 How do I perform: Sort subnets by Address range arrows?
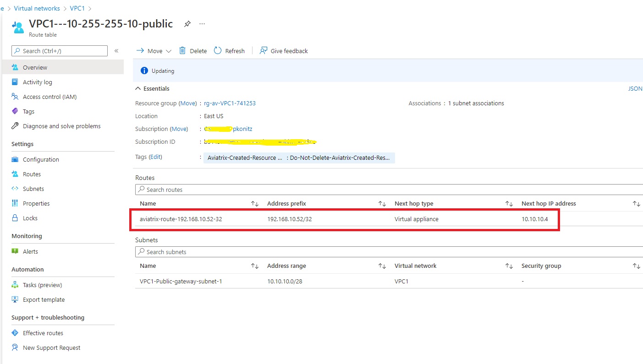coord(382,266)
